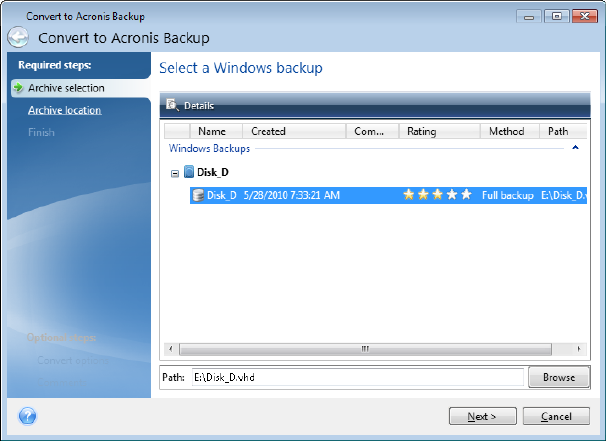Sort by the Method column header
Screen dimensions: 606x441
[509, 131]
